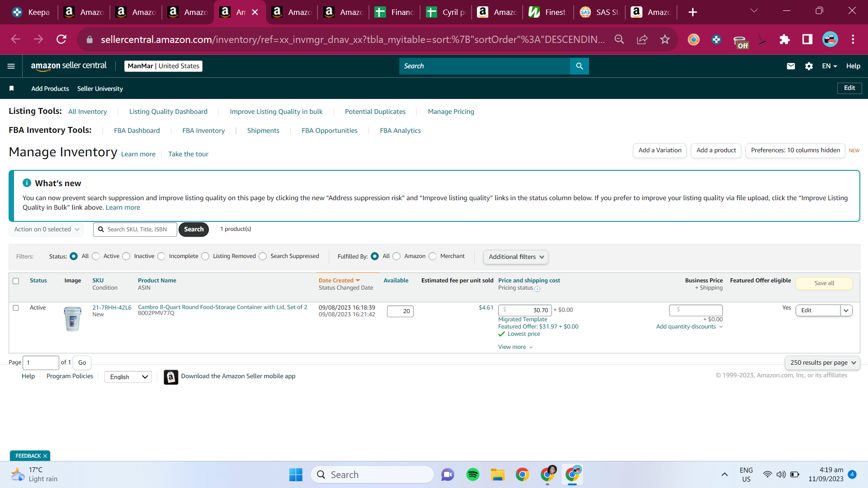Close the FEEDBACK tab
Screen dimensions: 868x488
pos(45,456)
